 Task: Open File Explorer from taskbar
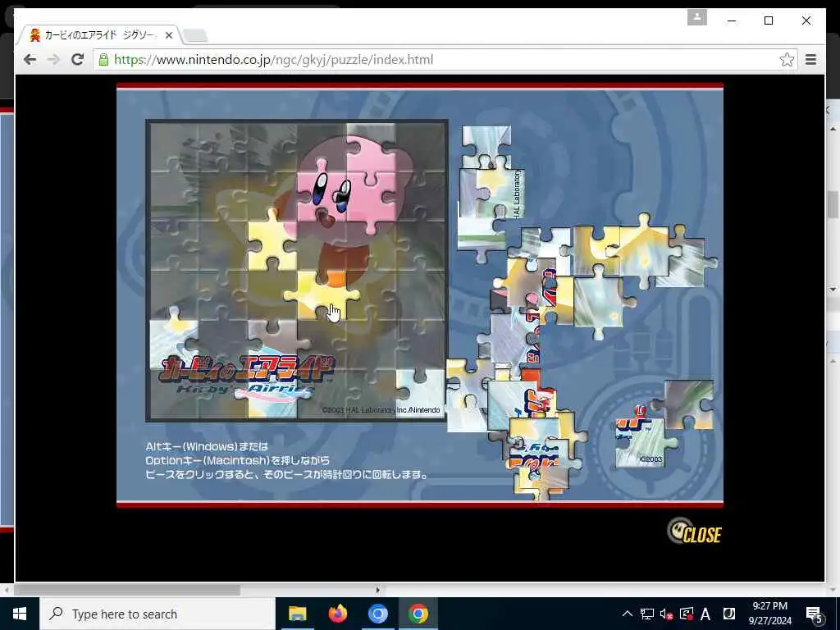[x=297, y=614]
